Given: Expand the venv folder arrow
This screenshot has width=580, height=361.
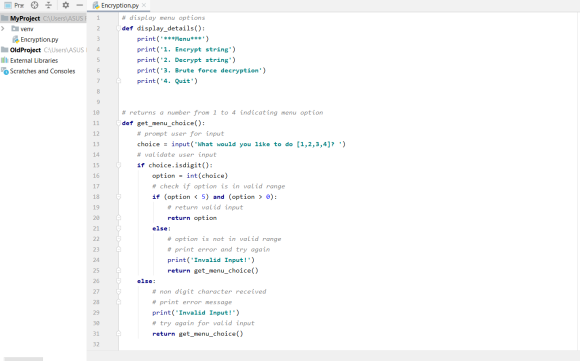Looking at the screenshot, I should (3, 29).
